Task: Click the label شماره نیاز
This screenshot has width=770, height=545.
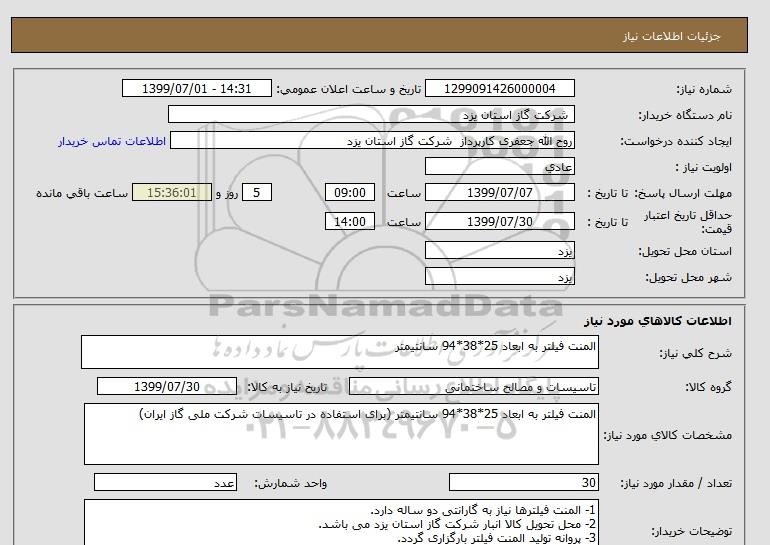Action: click(704, 89)
